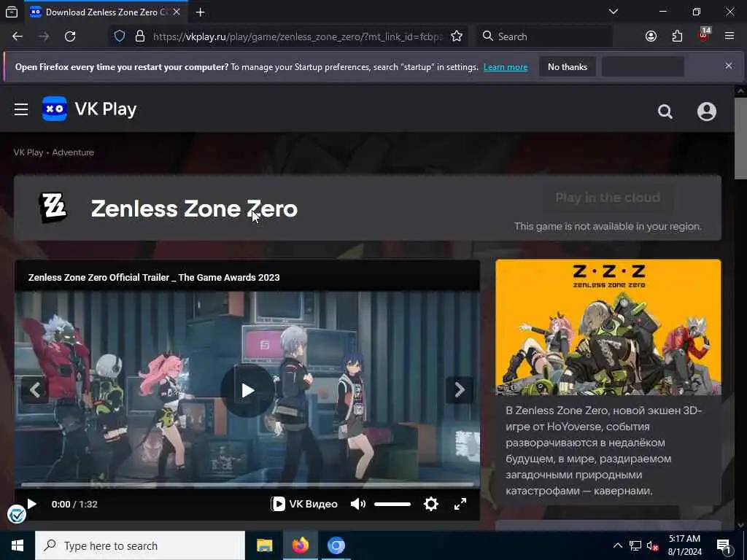747x560 pixels.
Task: Open the Learn more link
Action: (506, 67)
